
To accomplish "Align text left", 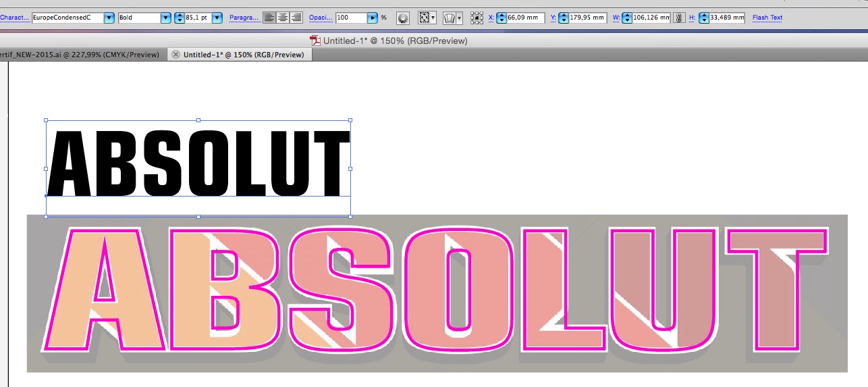I will (269, 18).
